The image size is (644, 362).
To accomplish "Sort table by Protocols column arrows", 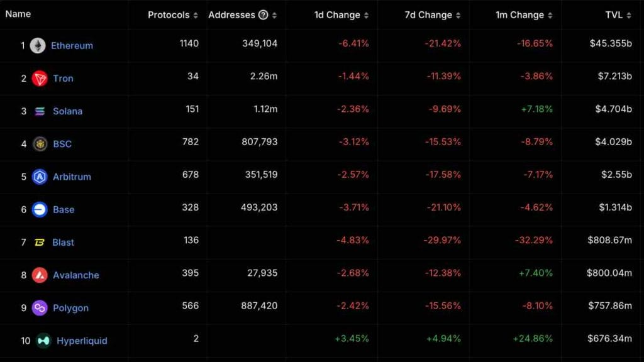I will tap(196, 15).
